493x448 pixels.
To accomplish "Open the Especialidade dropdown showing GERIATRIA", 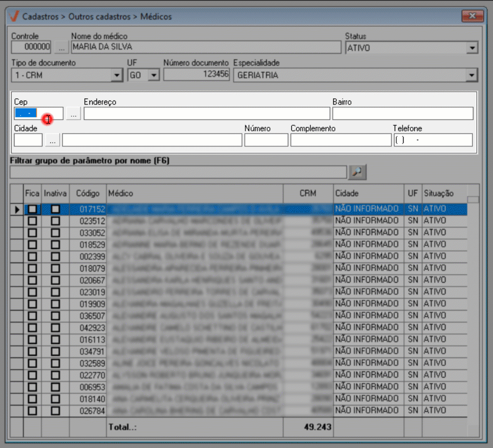I will [x=473, y=75].
